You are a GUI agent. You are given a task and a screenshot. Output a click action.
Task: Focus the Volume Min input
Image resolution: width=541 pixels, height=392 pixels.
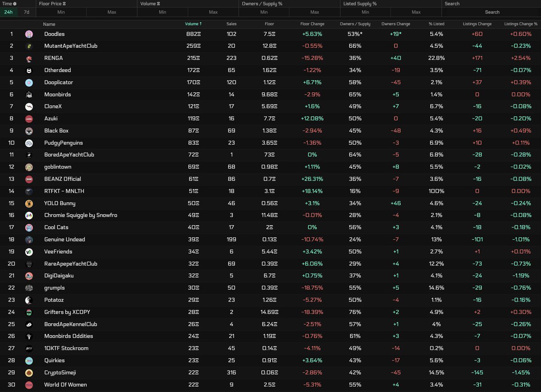coord(162,12)
